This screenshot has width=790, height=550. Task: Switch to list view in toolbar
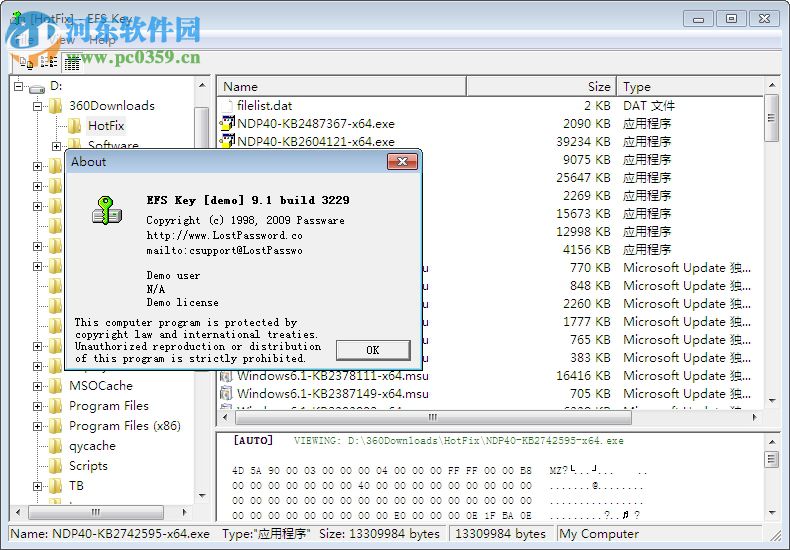point(49,62)
